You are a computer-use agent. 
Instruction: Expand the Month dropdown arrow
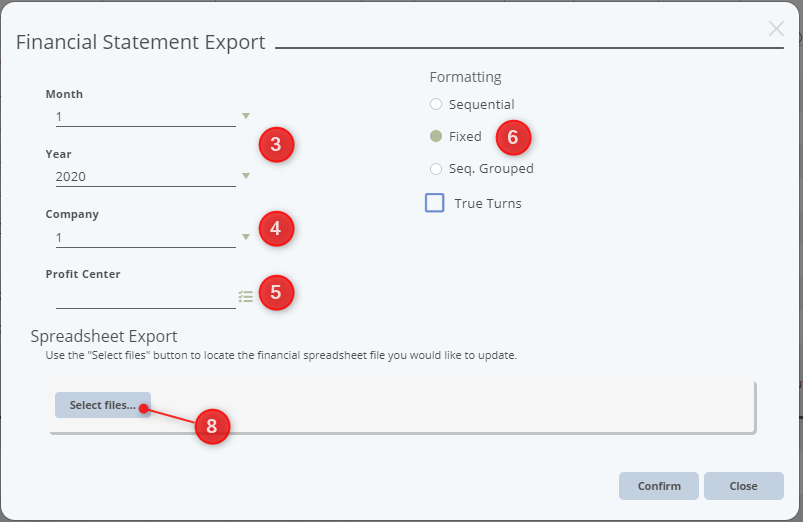[x=246, y=116]
